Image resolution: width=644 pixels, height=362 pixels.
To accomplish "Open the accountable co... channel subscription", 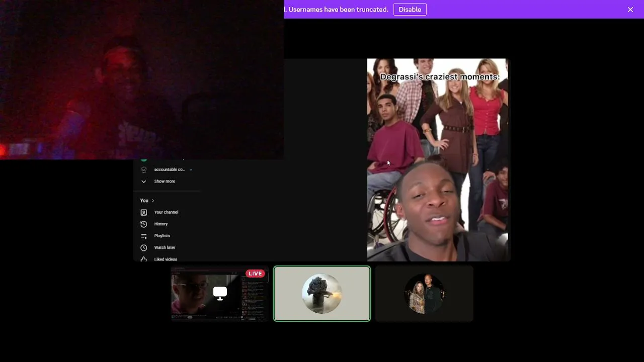I will 170,169.
